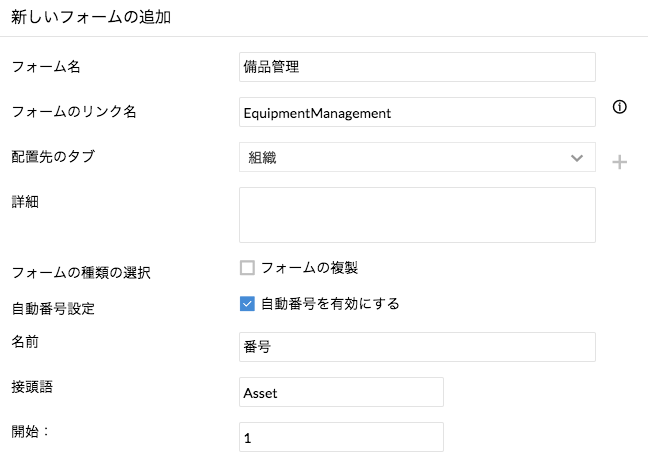Image resolution: width=648 pixels, height=465 pixels.
Task: Enable the フォームの複製 checkbox
Action: [247, 268]
